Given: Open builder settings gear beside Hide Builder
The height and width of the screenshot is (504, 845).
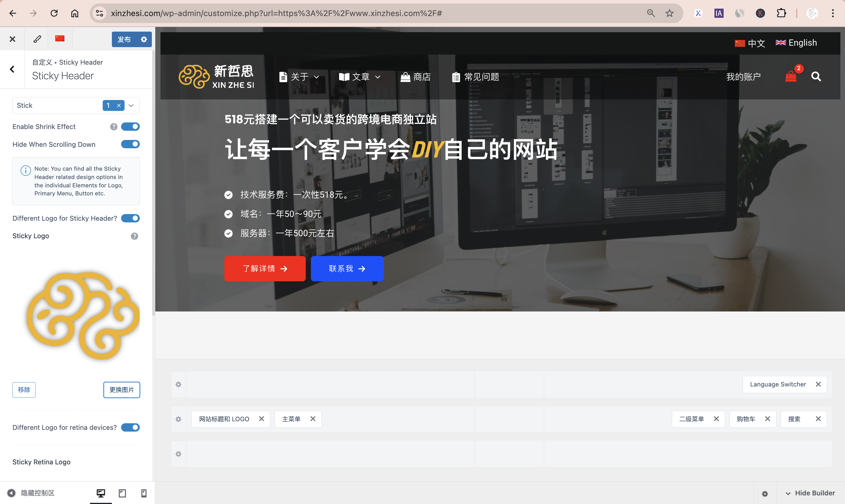Looking at the screenshot, I should coord(765,493).
